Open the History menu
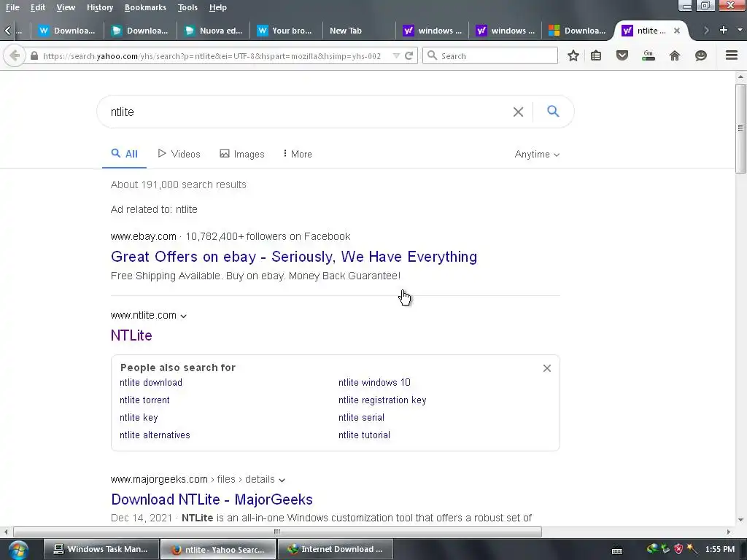 (99, 7)
